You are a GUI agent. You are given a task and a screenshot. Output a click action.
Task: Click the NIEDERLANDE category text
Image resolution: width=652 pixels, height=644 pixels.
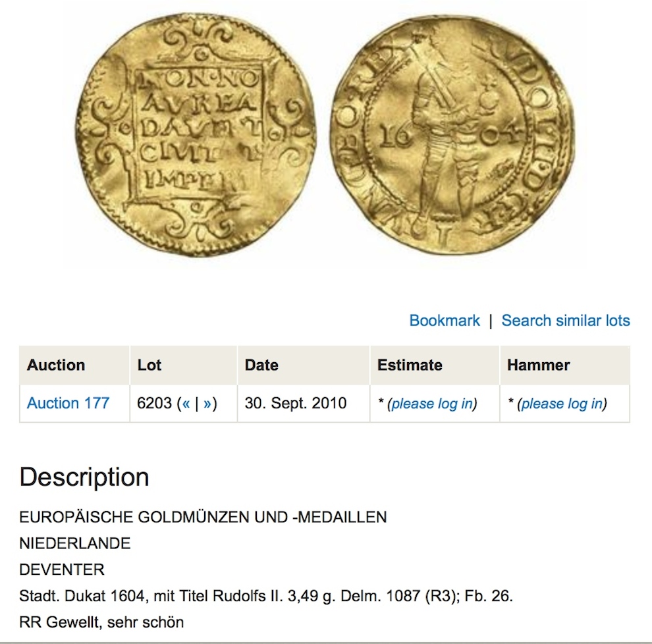pos(75,543)
